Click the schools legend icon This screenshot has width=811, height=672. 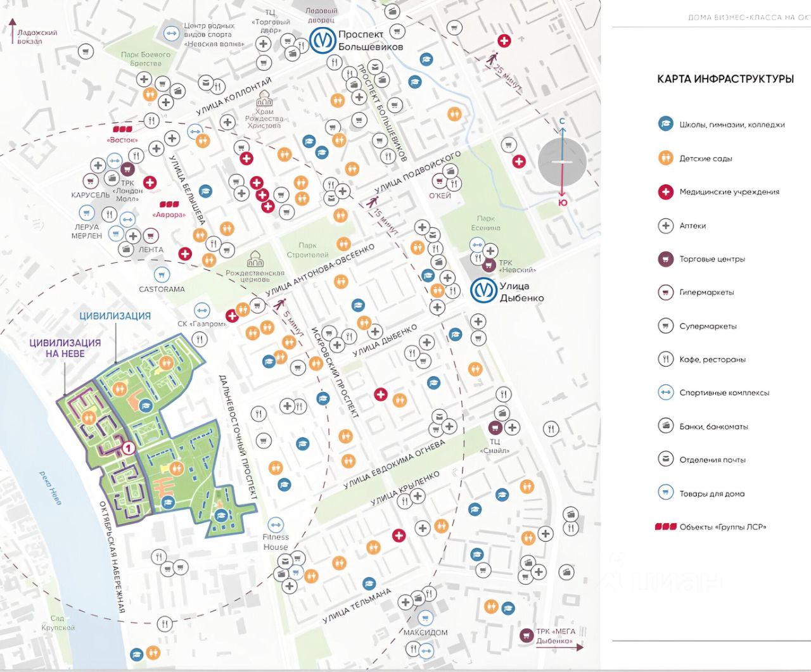(x=665, y=124)
